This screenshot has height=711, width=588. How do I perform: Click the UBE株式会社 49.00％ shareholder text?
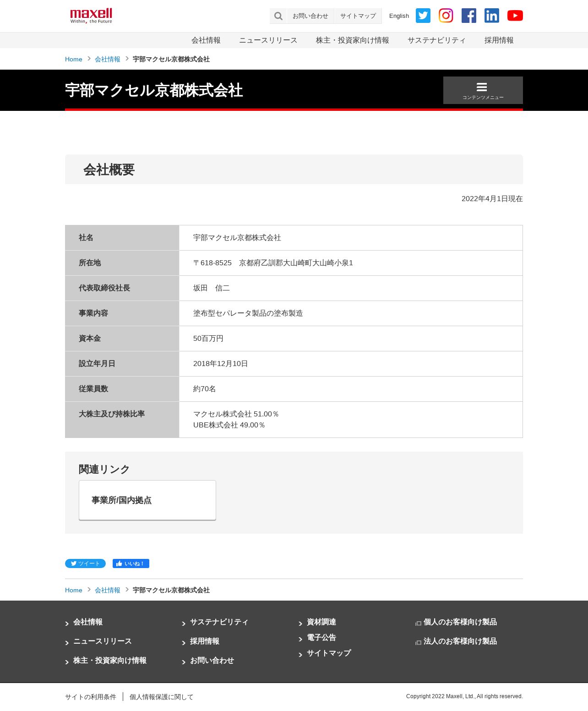click(x=229, y=425)
